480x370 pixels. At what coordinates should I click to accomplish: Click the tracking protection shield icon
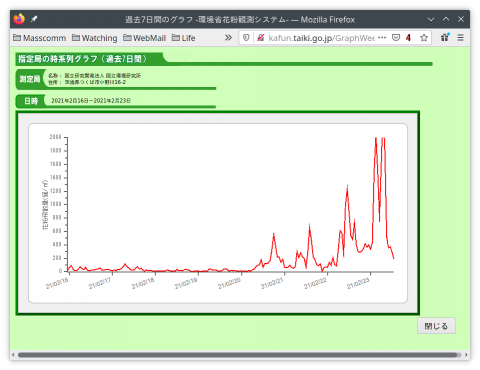coord(246,38)
